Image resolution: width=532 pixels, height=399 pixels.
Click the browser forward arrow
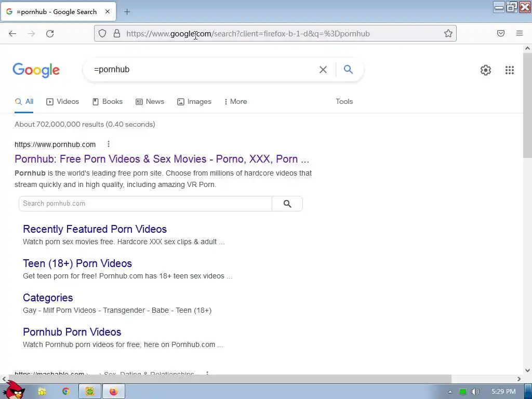(x=31, y=33)
